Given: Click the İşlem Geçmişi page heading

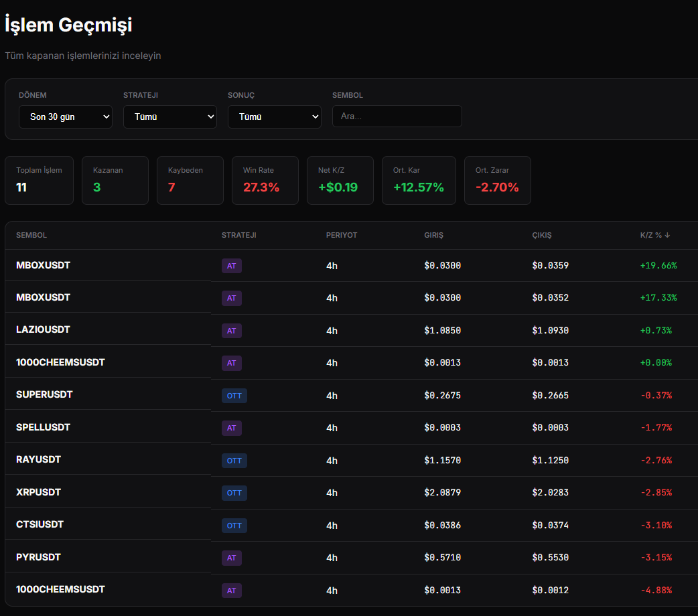Looking at the screenshot, I should click(68, 25).
